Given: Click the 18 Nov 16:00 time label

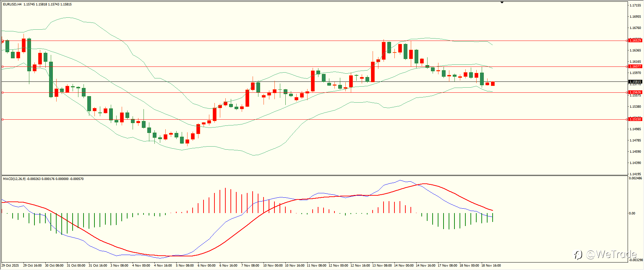Looking at the screenshot, I should (x=491, y=266).
